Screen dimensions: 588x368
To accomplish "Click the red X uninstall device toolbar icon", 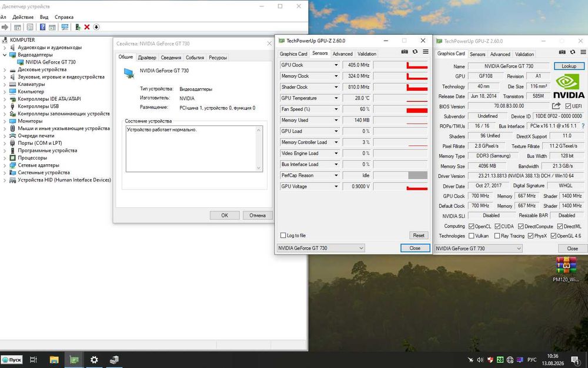I will 87,27.
